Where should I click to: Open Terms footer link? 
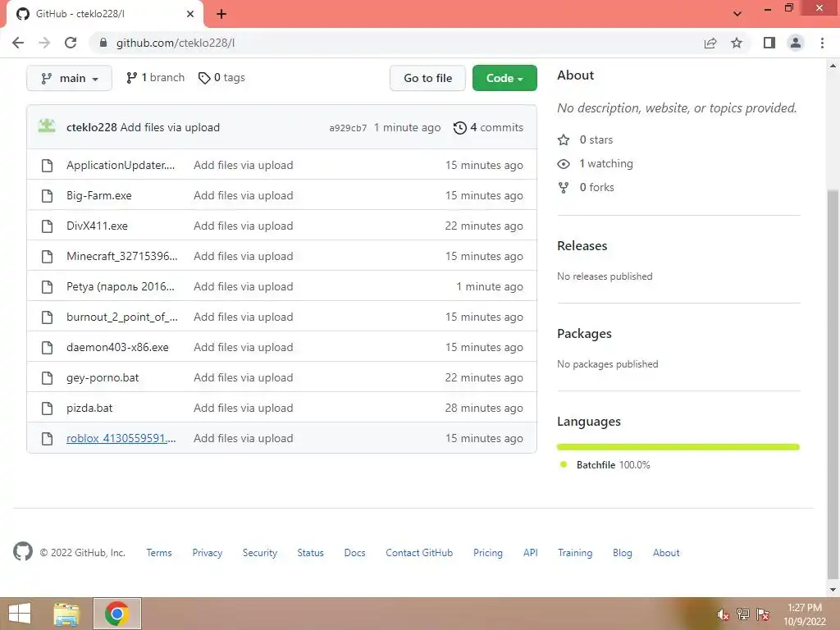159,553
